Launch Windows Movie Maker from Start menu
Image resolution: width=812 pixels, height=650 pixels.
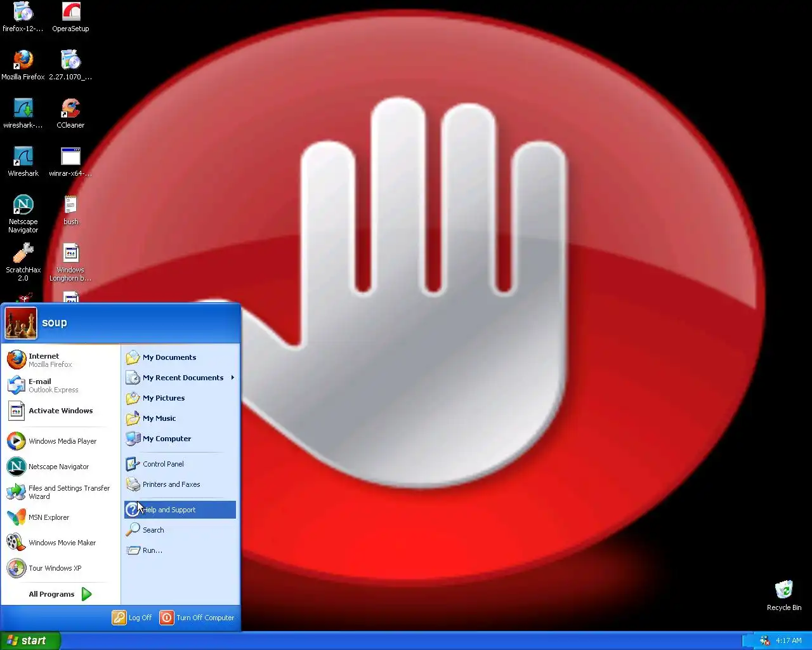tap(60, 543)
